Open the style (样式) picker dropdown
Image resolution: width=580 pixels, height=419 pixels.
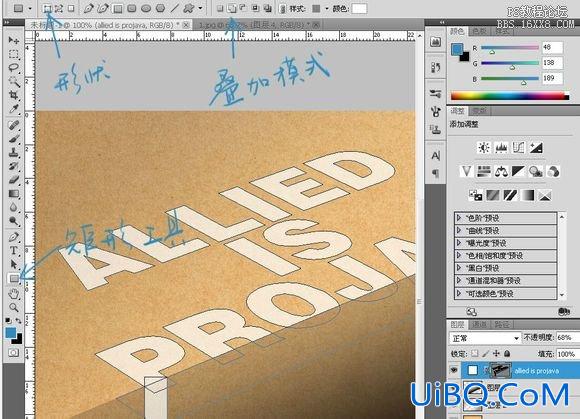327,8
